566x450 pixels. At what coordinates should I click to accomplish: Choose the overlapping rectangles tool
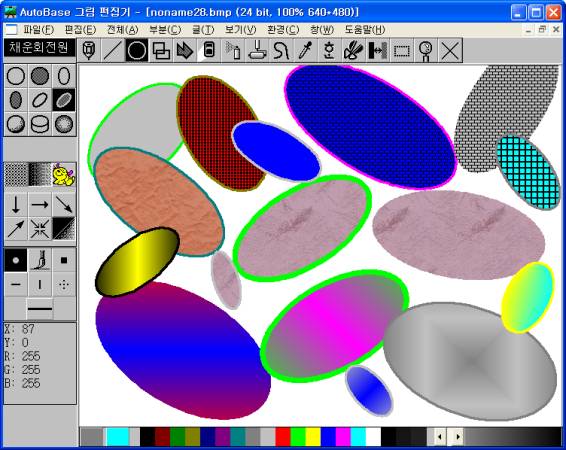[161, 51]
